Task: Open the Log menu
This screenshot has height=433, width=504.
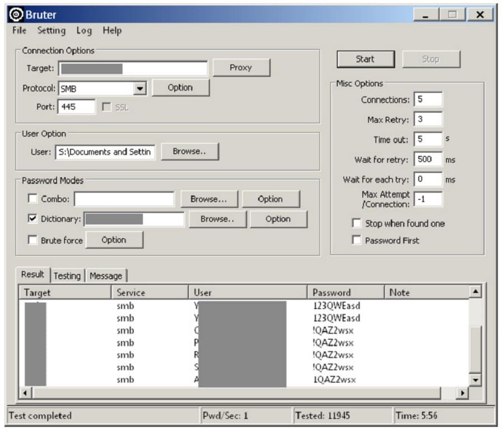Action: (x=84, y=31)
